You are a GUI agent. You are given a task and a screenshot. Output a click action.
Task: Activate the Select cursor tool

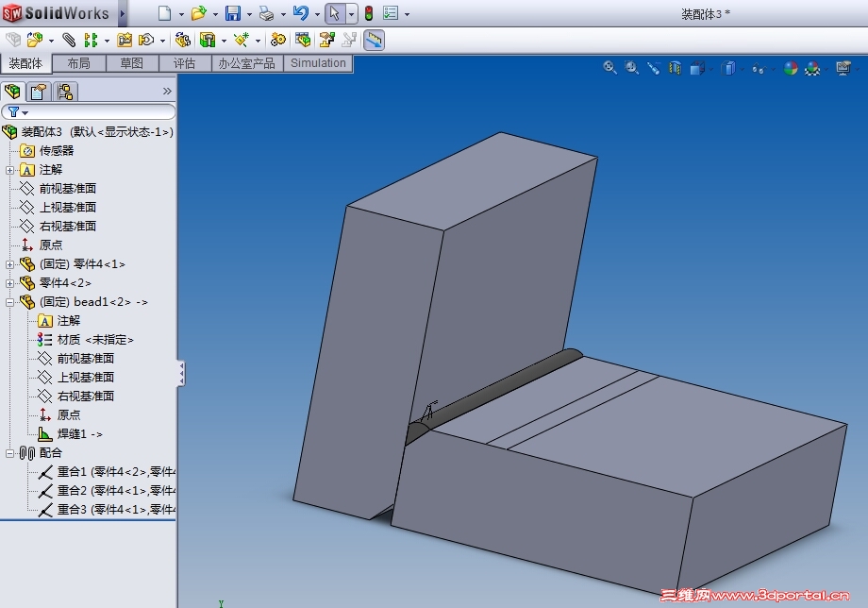click(334, 13)
